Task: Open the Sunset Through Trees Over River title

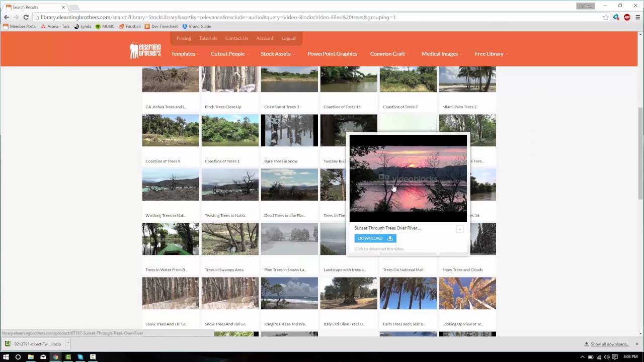Action: 387,228
